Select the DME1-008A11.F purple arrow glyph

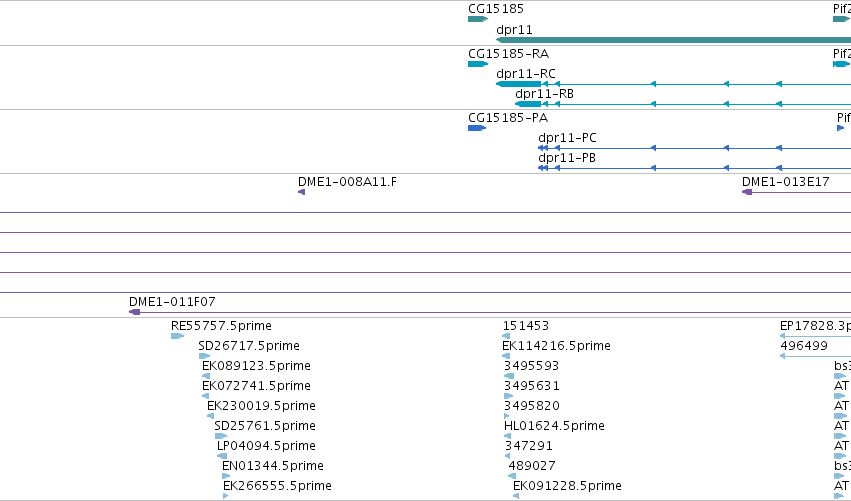click(x=301, y=192)
